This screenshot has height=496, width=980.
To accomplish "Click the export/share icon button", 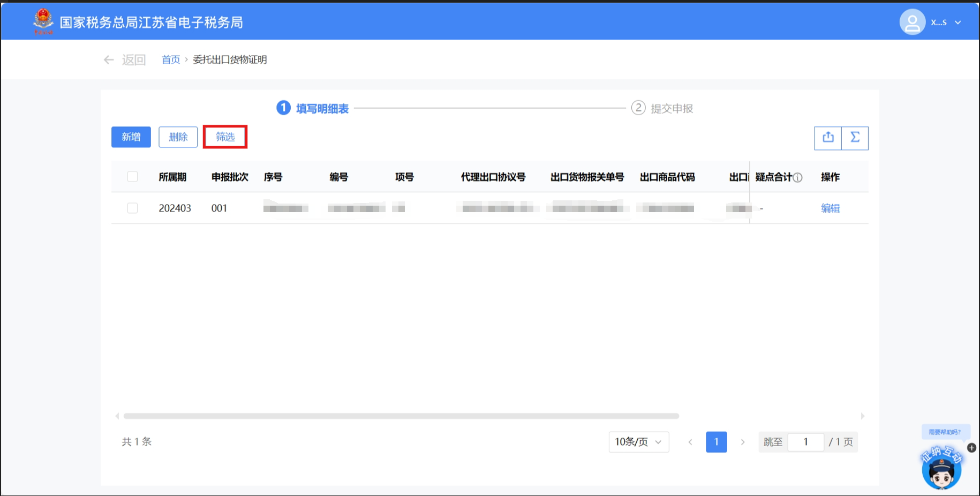I will click(828, 138).
